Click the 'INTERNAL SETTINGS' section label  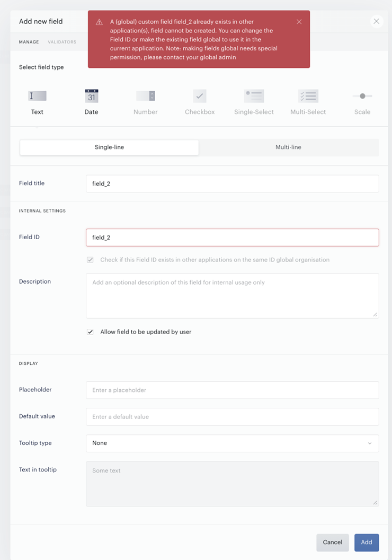coord(42,211)
